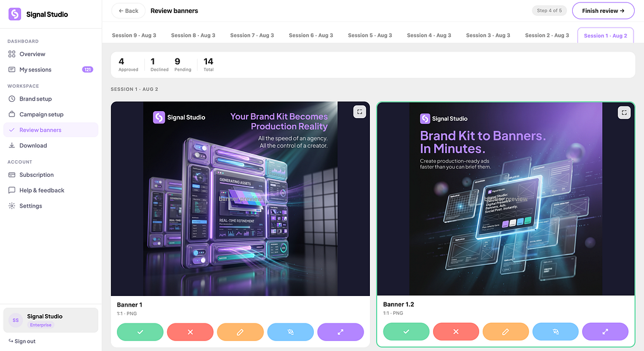Viewport: 644px width, 351px height.
Task: Approve Banner 1 with green checkmark
Action: (x=140, y=332)
